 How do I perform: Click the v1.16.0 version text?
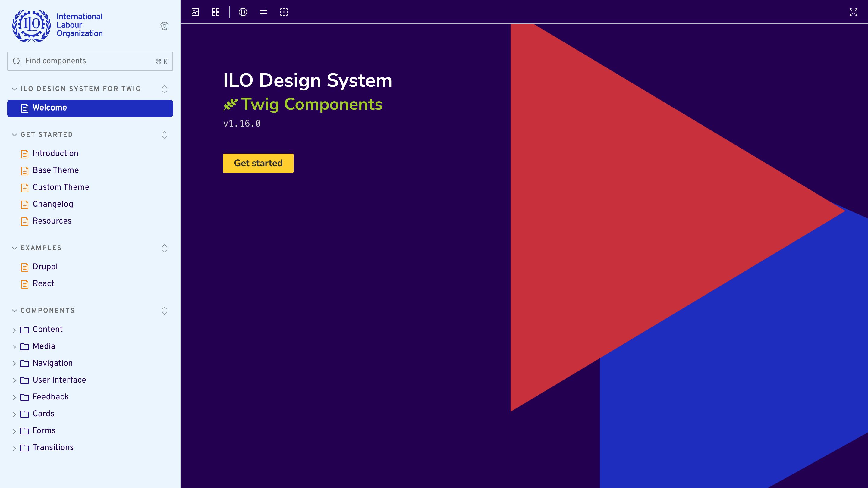click(x=242, y=124)
